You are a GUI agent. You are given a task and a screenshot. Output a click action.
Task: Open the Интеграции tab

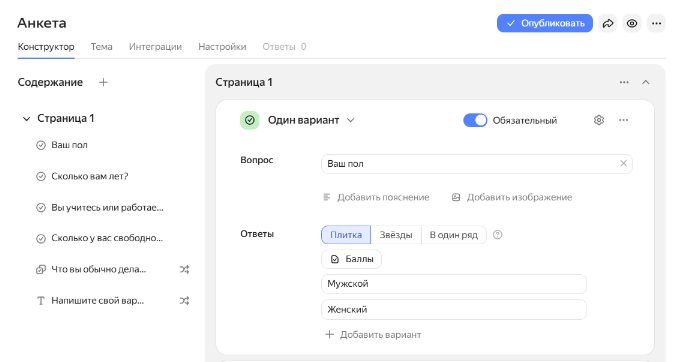[x=155, y=47]
